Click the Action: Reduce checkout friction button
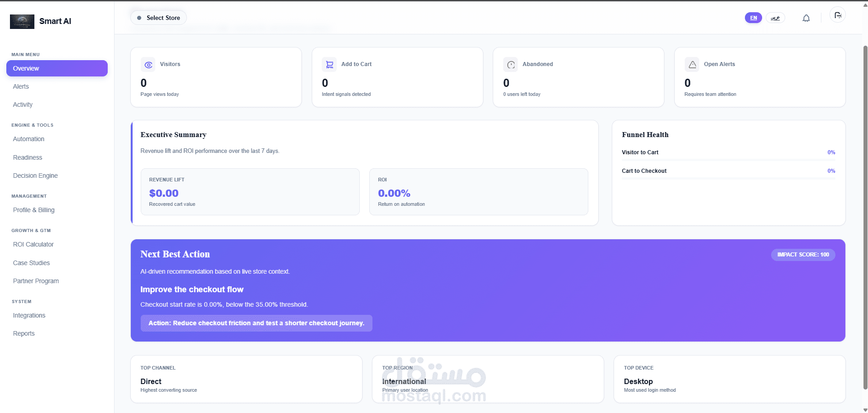This screenshot has height=413, width=868. coord(256,323)
